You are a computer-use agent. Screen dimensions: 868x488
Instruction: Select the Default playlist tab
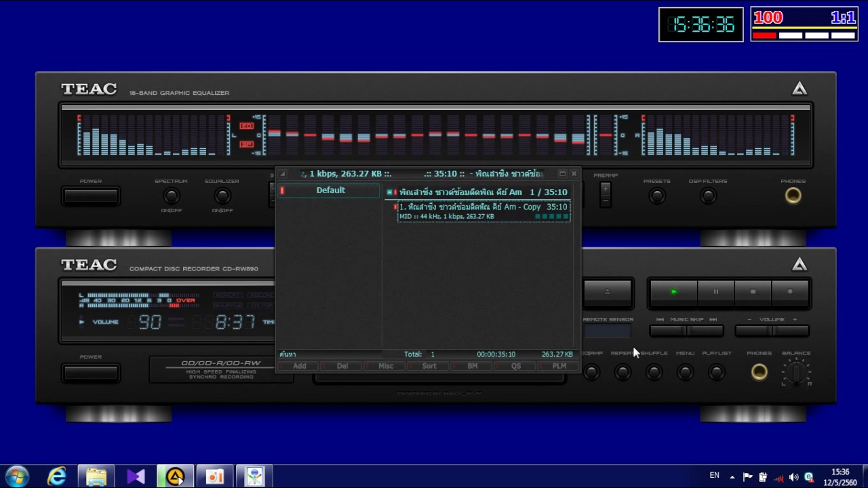coord(330,190)
